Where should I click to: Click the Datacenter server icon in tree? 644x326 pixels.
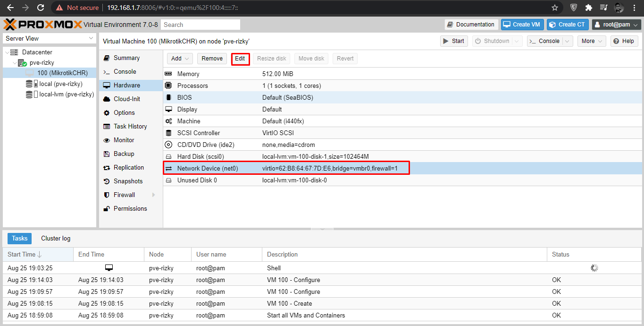[14, 52]
